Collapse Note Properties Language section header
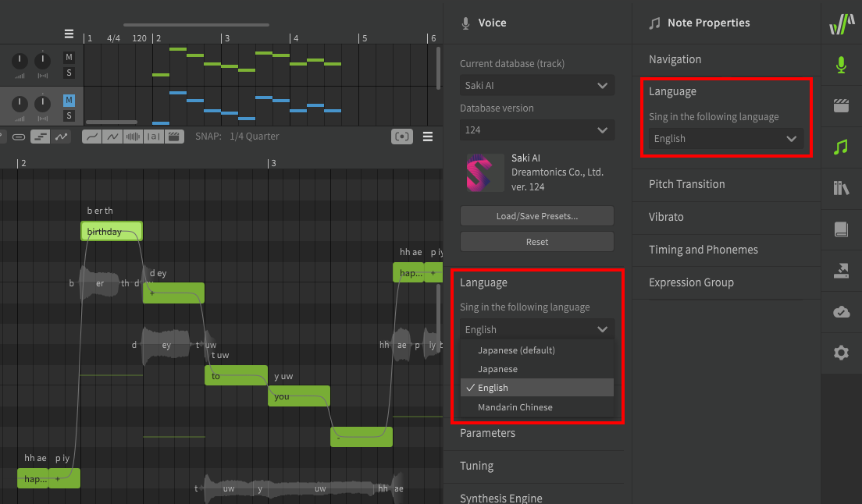This screenshot has height=504, width=862. tap(672, 92)
